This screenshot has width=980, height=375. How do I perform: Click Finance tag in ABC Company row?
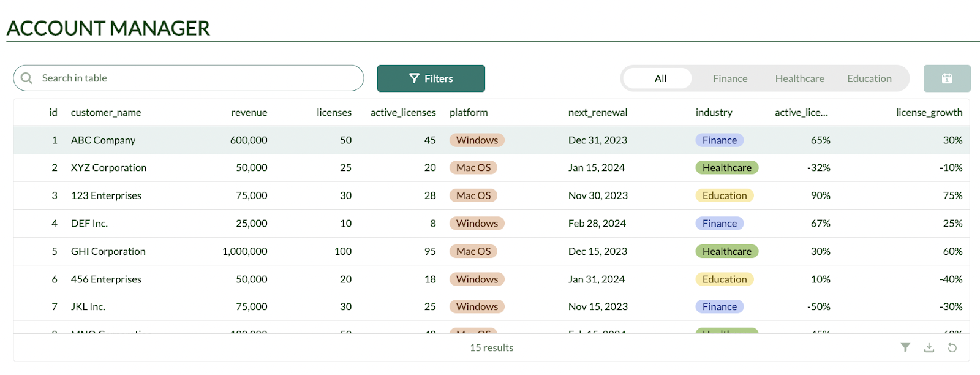click(720, 140)
